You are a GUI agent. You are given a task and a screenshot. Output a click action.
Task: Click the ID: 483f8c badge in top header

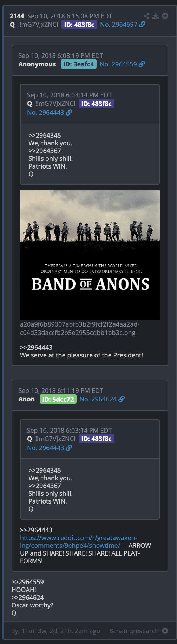click(x=79, y=25)
